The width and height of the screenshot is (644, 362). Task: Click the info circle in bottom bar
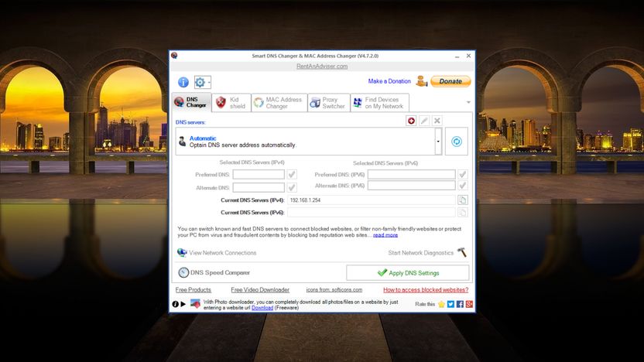click(x=176, y=304)
